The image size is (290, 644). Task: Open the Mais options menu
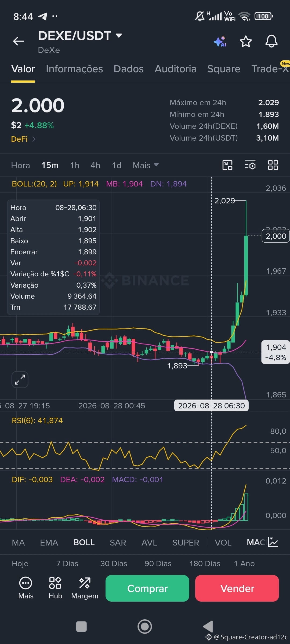pyautogui.click(x=26, y=588)
